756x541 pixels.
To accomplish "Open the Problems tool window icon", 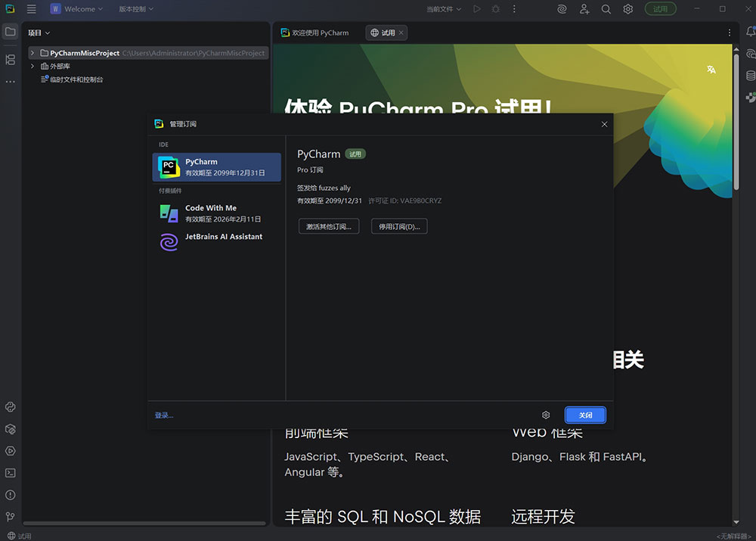I will click(x=11, y=495).
